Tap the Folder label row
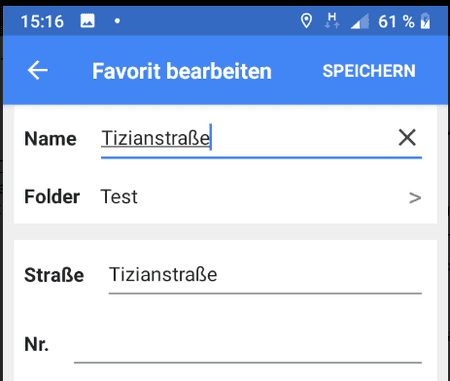450x381 pixels. click(x=225, y=197)
